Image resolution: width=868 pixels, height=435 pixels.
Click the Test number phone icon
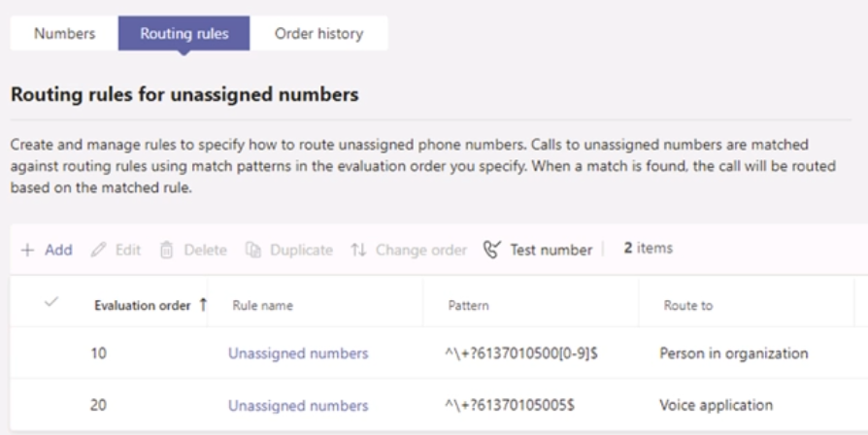[x=493, y=250]
